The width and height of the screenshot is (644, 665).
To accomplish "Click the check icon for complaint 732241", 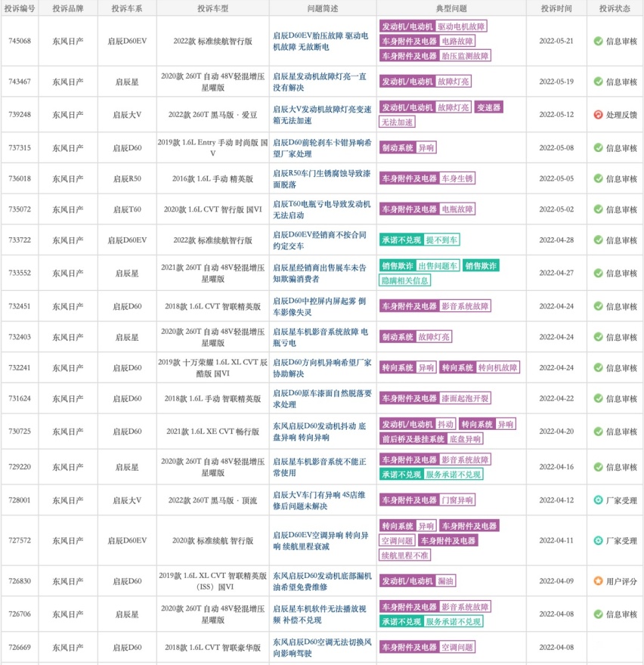I will pos(598,368).
